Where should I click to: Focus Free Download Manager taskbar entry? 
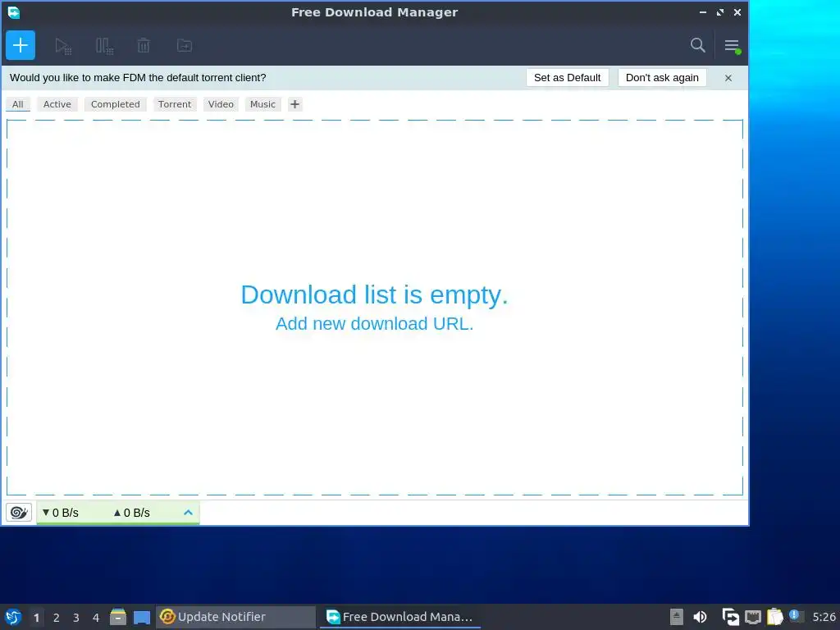tap(400, 617)
